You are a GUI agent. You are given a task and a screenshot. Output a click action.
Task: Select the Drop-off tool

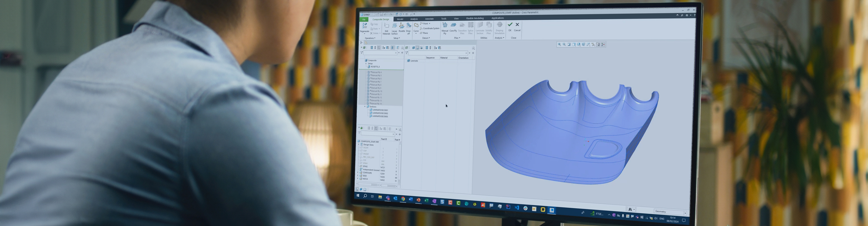408,27
